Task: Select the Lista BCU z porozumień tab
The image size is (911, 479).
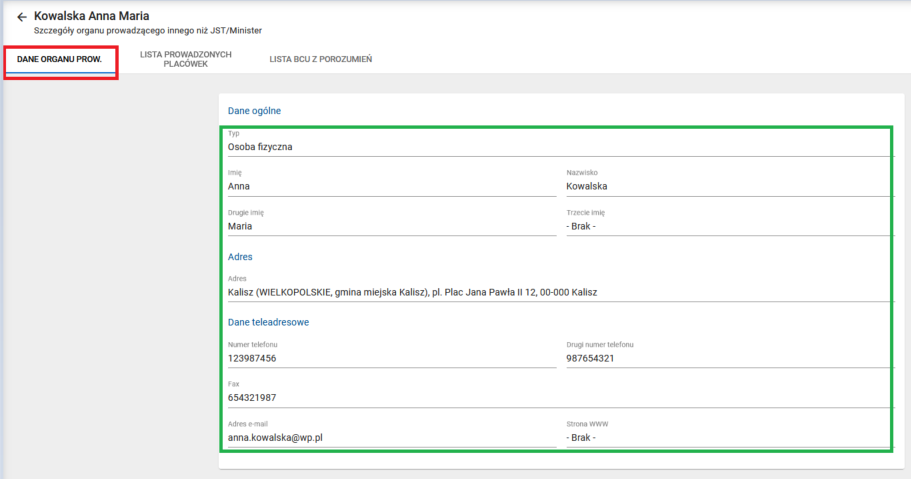Action: [x=320, y=59]
